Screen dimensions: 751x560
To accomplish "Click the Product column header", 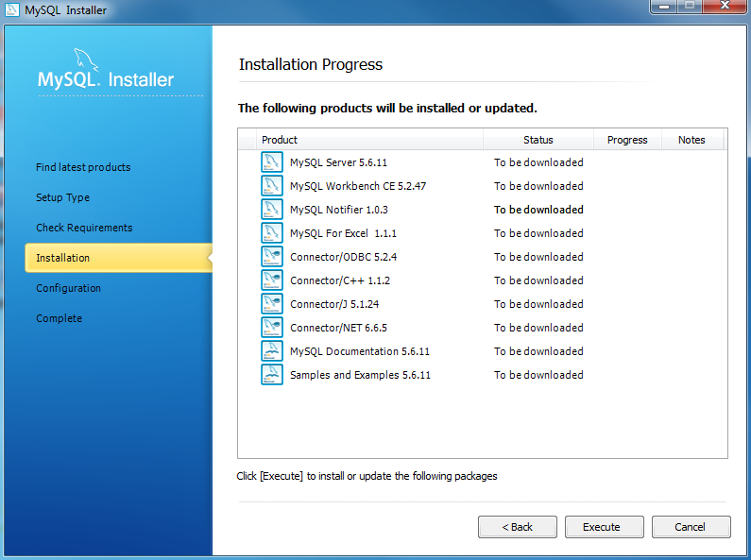I will [369, 140].
